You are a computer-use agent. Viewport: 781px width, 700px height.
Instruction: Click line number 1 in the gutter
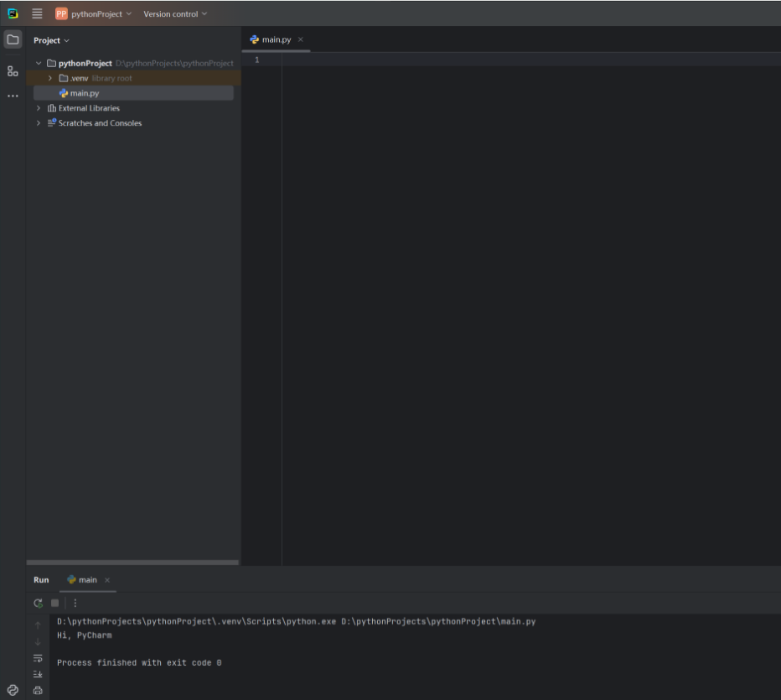[257, 60]
